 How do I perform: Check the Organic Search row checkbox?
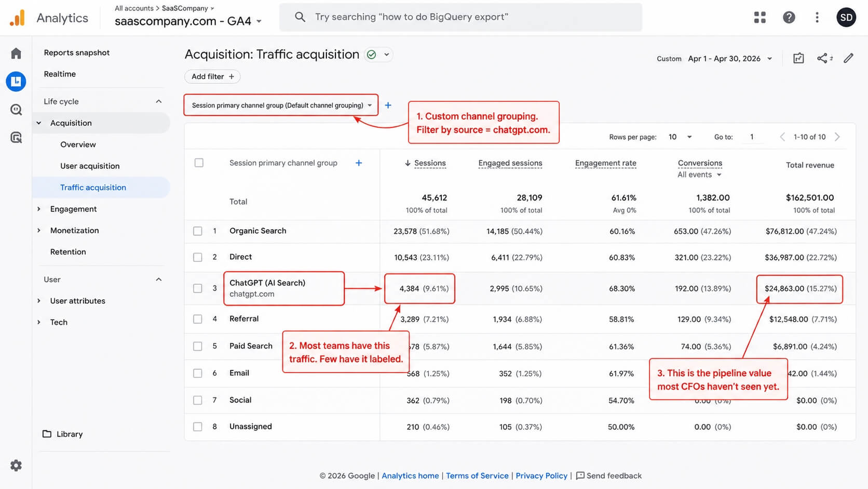(x=198, y=231)
